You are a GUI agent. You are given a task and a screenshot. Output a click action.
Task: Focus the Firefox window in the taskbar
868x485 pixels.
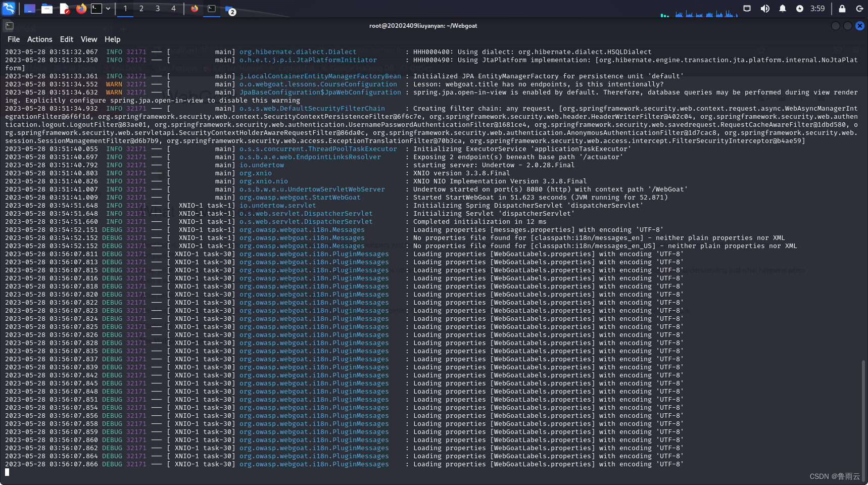click(x=195, y=9)
